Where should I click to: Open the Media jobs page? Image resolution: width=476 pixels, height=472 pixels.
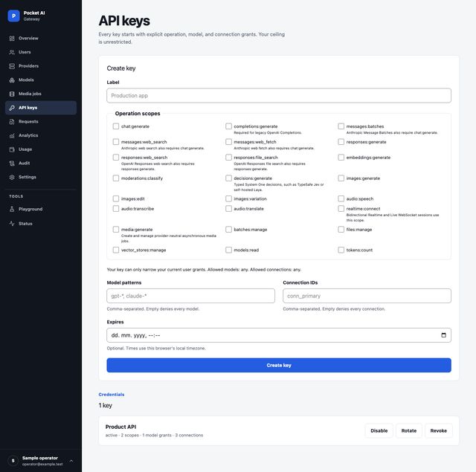pyautogui.click(x=41, y=94)
